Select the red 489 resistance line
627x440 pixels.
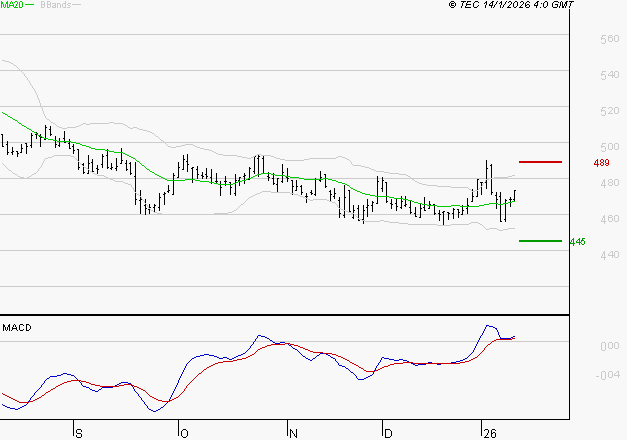[x=540, y=162]
